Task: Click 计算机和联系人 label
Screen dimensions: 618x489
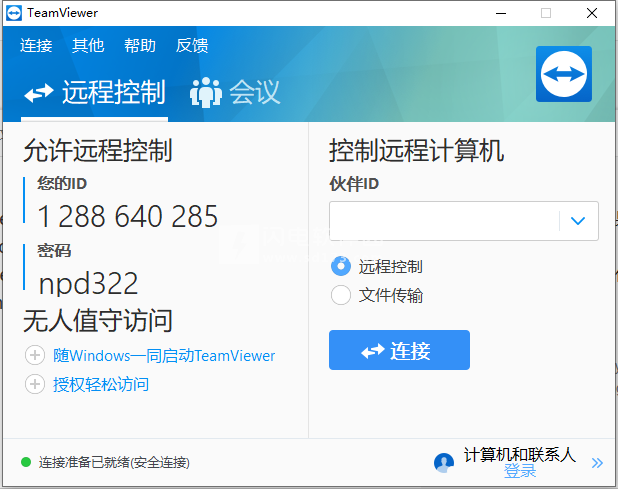Action: [x=520, y=455]
